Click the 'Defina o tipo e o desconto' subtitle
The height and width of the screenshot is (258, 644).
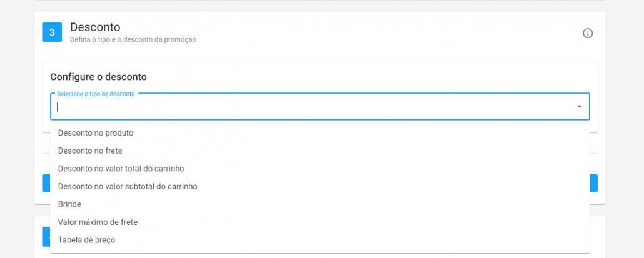pyautogui.click(x=133, y=40)
